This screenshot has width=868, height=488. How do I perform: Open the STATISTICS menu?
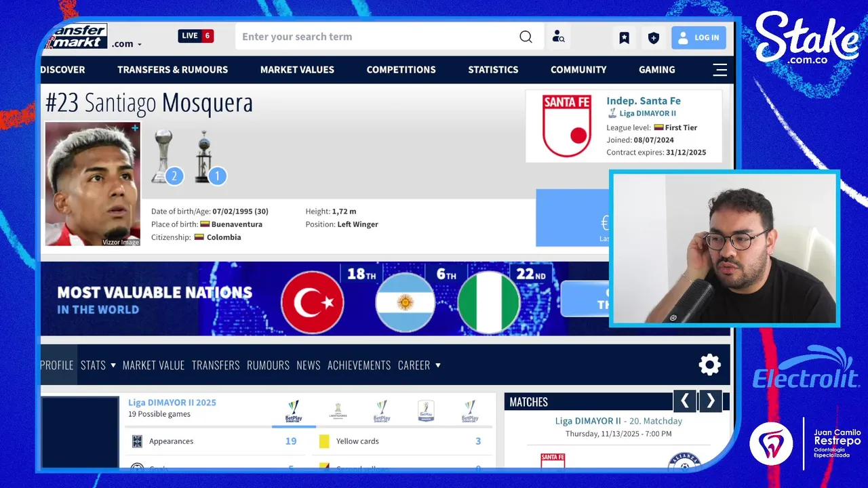click(493, 70)
